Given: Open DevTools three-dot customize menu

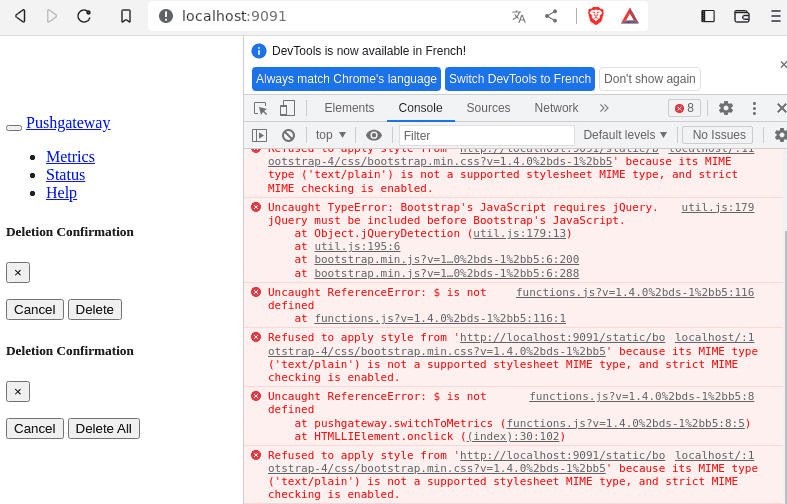Looking at the screenshot, I should coord(754,108).
